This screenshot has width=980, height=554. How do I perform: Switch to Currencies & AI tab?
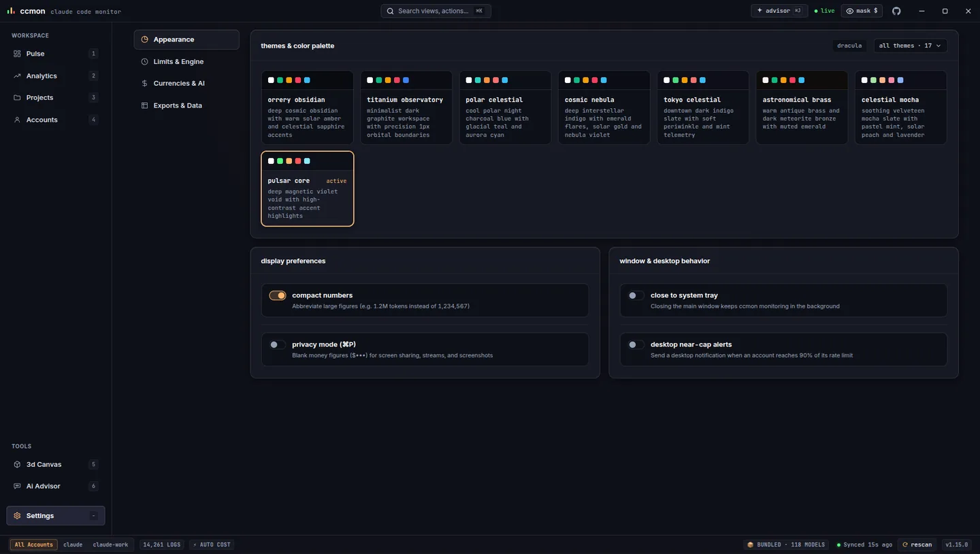point(186,83)
